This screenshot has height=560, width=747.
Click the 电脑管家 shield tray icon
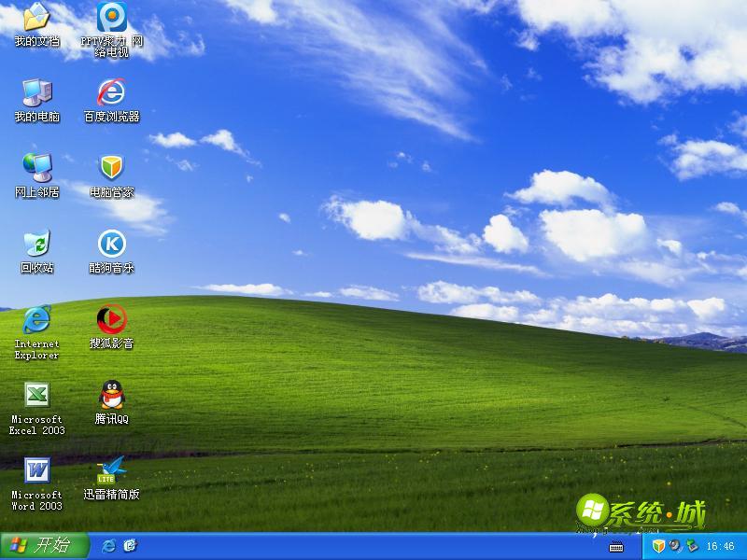point(659,547)
